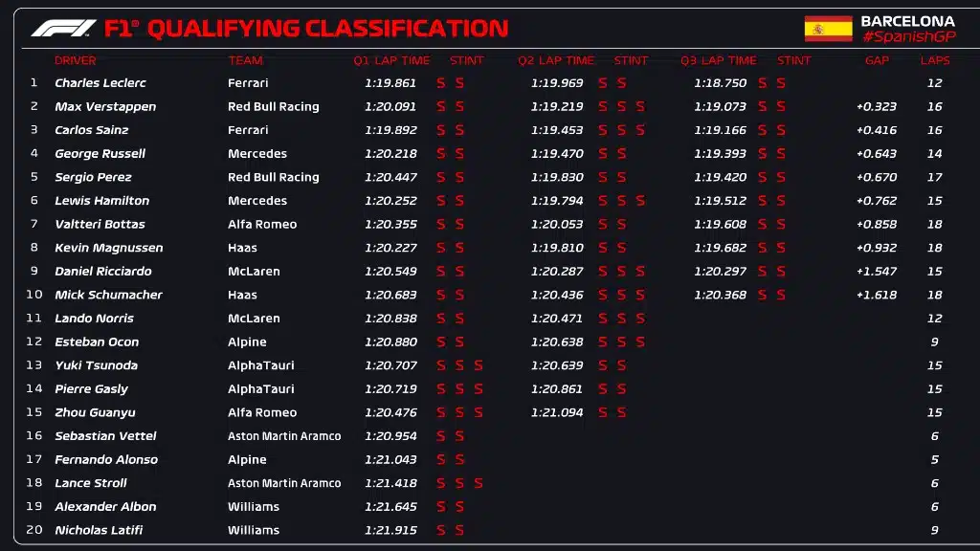Open Charles Leclerc's driver name

(100, 83)
